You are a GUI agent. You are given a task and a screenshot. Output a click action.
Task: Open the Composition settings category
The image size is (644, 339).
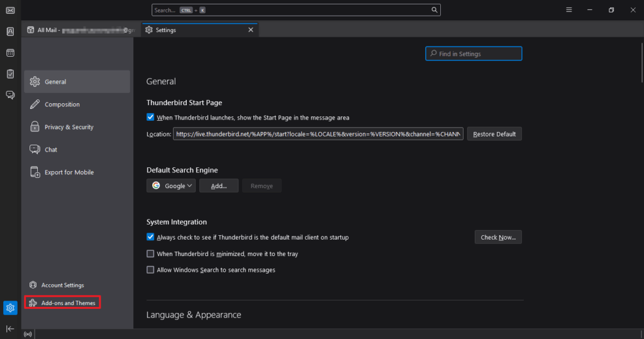[77, 104]
